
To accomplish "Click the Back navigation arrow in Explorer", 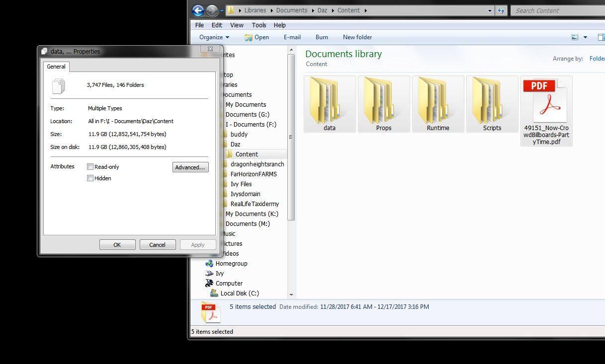I will click(x=198, y=10).
